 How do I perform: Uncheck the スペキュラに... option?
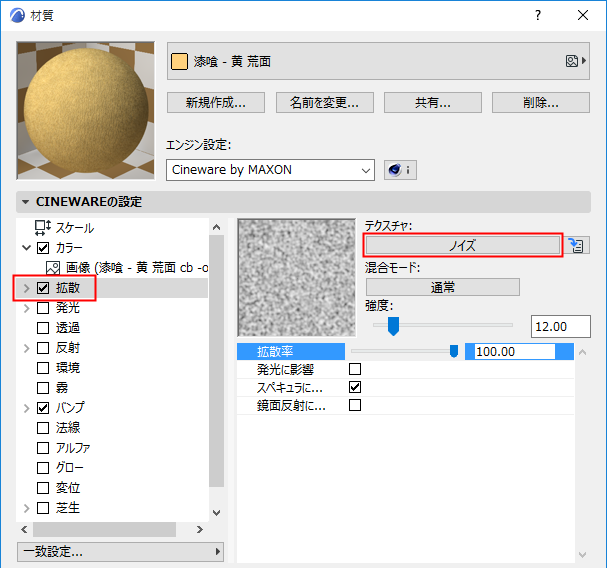tap(355, 387)
